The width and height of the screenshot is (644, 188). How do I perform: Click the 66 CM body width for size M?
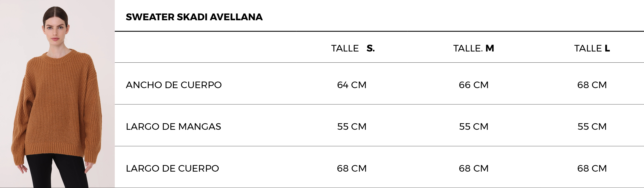[474, 85]
